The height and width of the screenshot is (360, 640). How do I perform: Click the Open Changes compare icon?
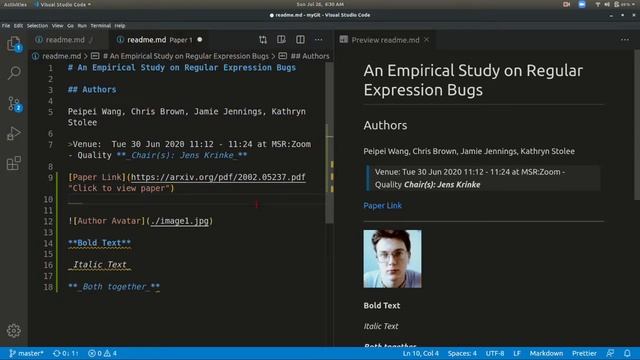click(263, 40)
